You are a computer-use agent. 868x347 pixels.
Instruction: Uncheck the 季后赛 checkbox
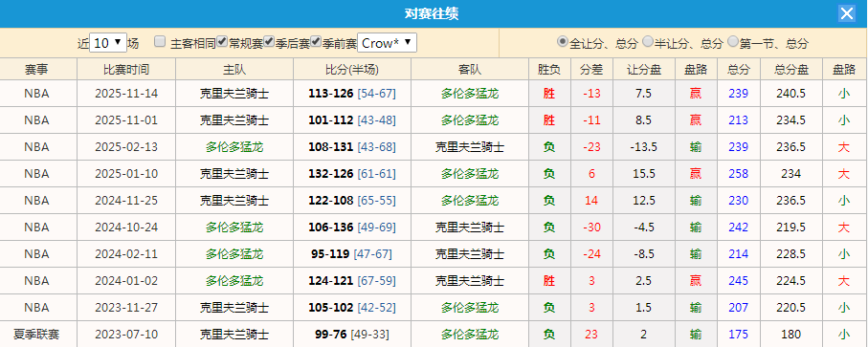[x=269, y=41]
